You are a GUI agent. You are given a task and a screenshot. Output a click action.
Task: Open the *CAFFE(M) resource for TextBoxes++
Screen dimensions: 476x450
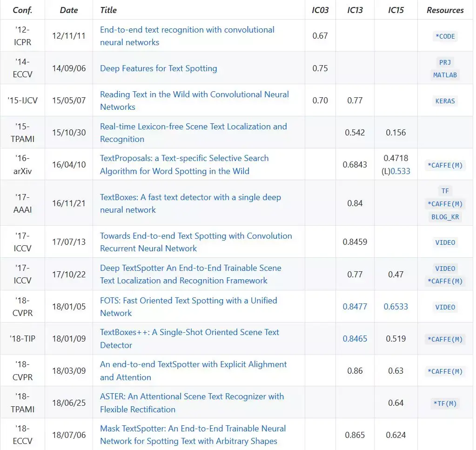(x=445, y=339)
